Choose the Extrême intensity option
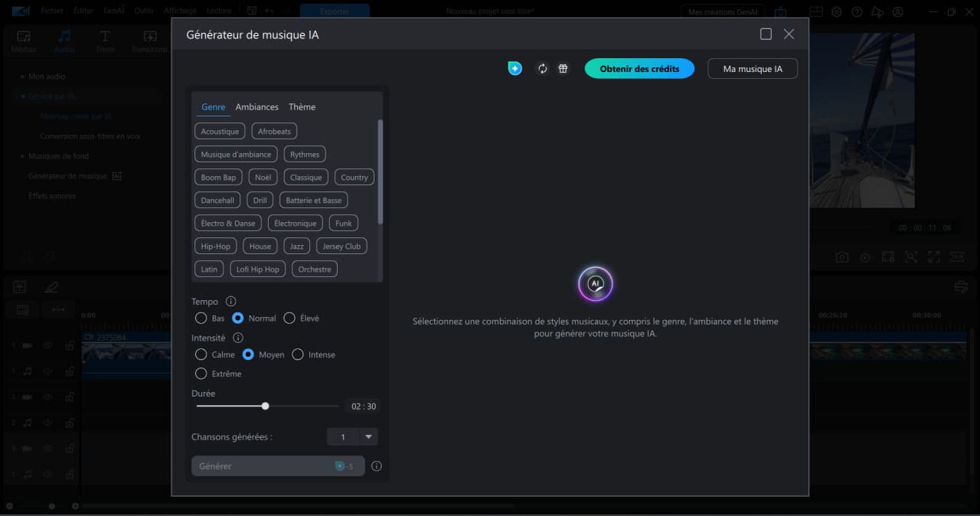Screen dimensions: 980x516 tap(201, 374)
